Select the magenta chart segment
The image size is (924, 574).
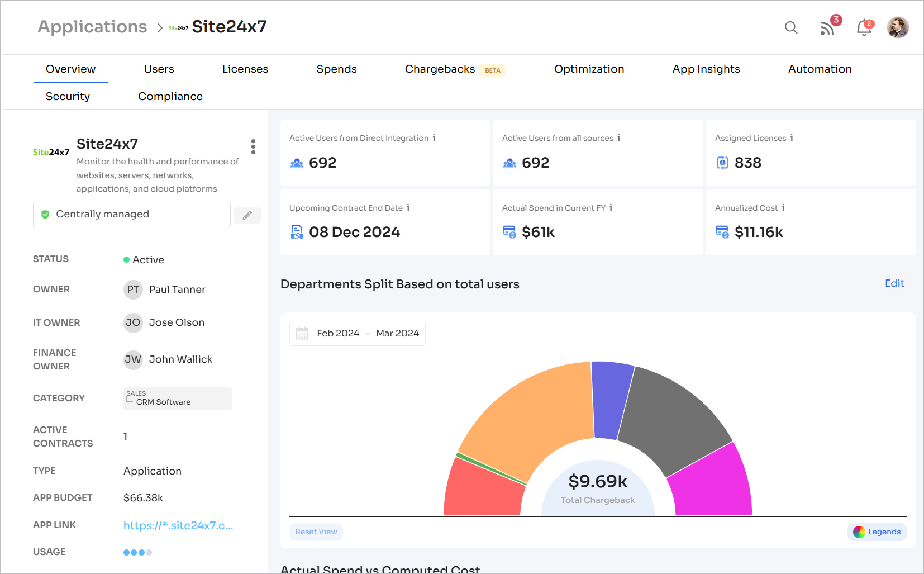pyautogui.click(x=712, y=483)
